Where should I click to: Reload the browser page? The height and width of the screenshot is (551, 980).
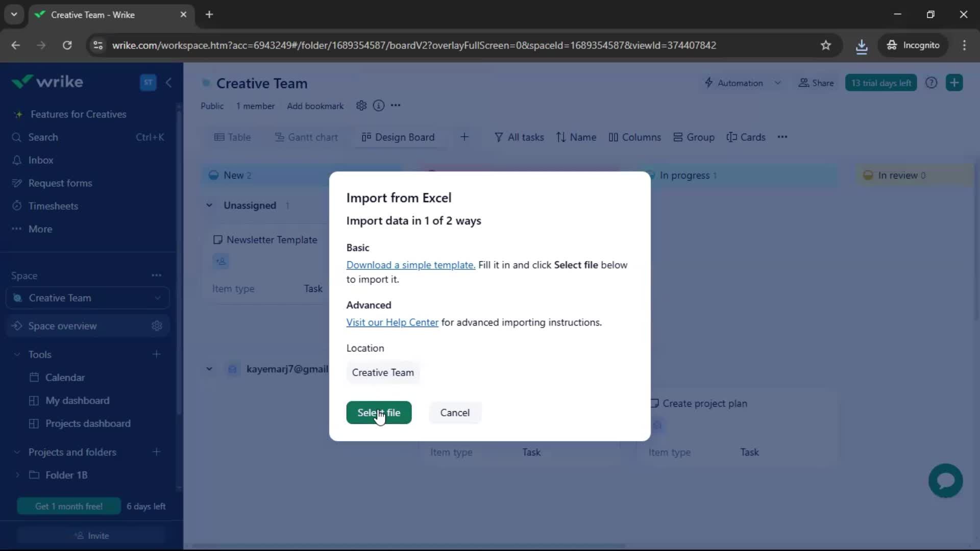pos(67,45)
